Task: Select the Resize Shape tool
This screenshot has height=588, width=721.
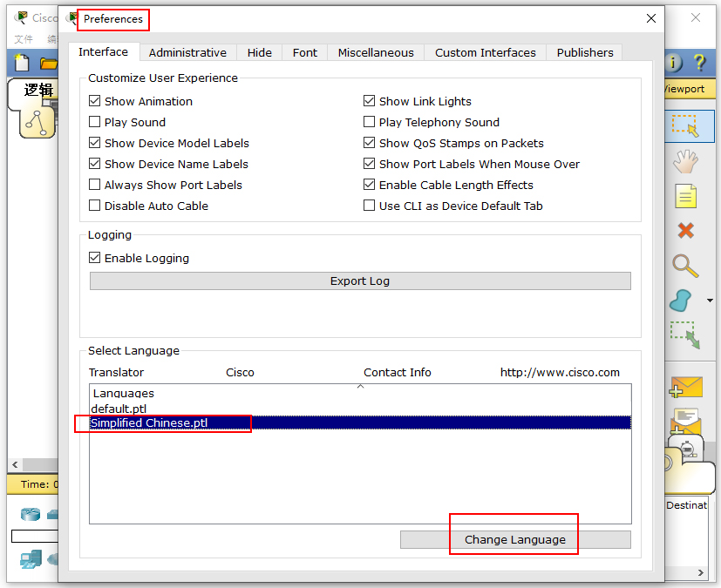Action: [x=685, y=335]
